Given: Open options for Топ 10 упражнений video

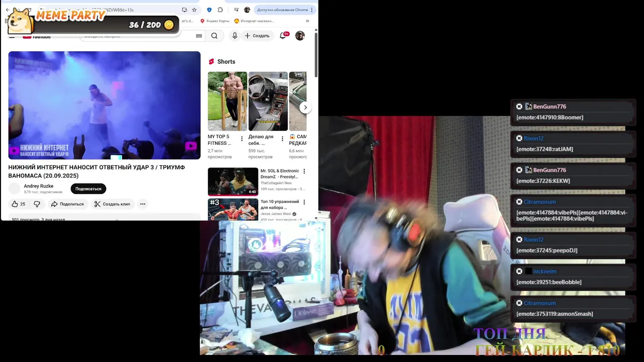Looking at the screenshot, I should [x=304, y=202].
